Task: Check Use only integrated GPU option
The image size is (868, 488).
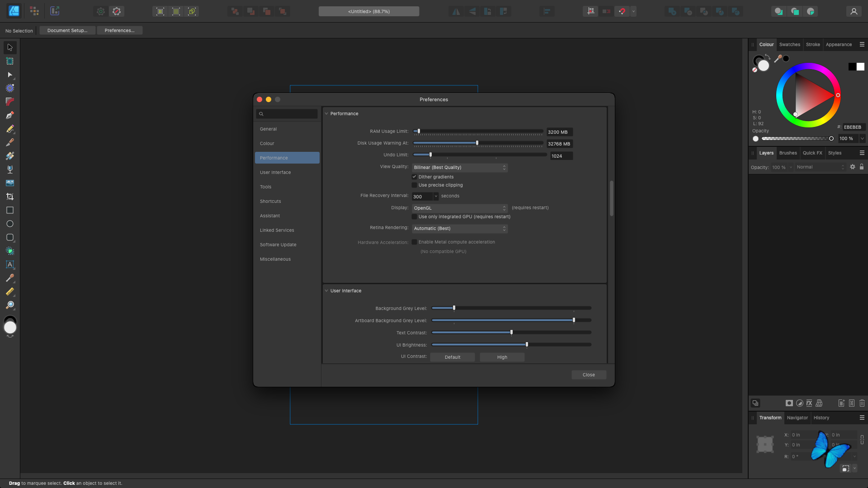Action: (x=414, y=216)
